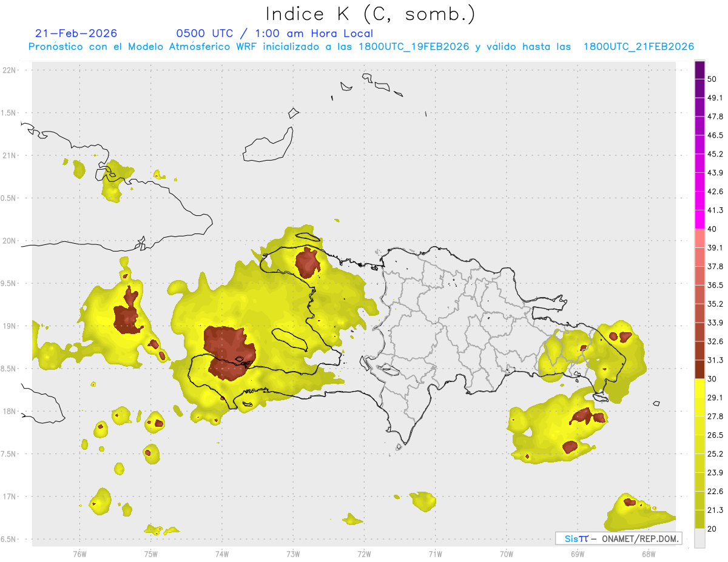The image size is (728, 562).
Task: Select the '21-Feb-2026' date label
Action: pos(76,33)
